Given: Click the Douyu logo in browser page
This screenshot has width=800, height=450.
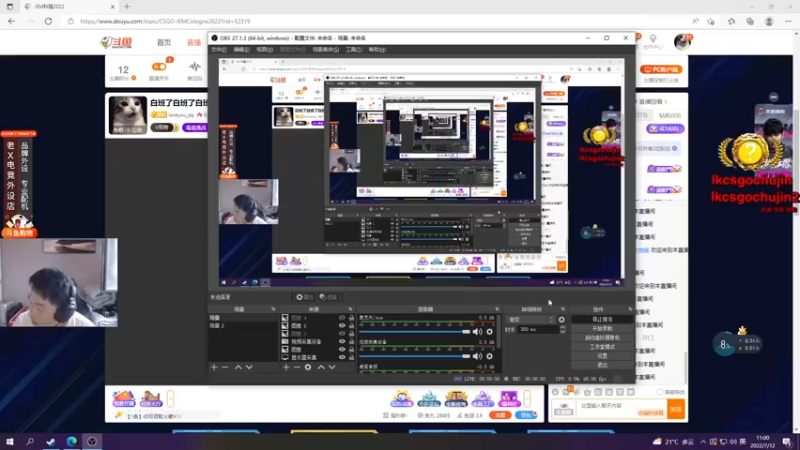Looking at the screenshot, I should [x=117, y=42].
